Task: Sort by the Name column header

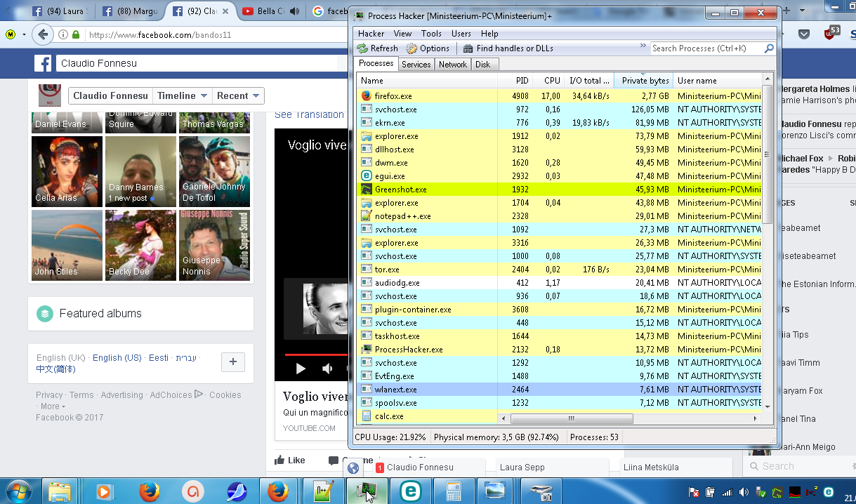Action: click(x=427, y=81)
